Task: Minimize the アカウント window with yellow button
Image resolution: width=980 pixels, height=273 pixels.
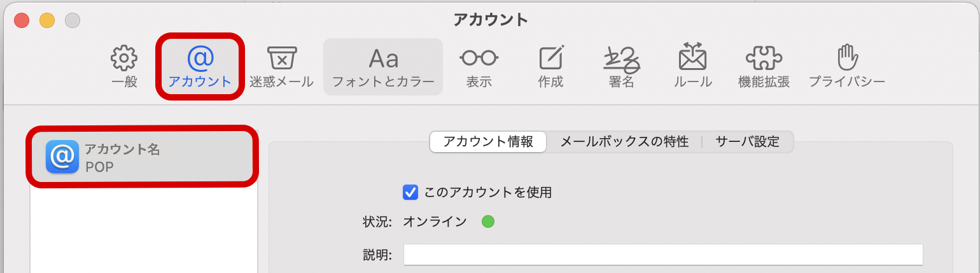Action: pos(47,20)
